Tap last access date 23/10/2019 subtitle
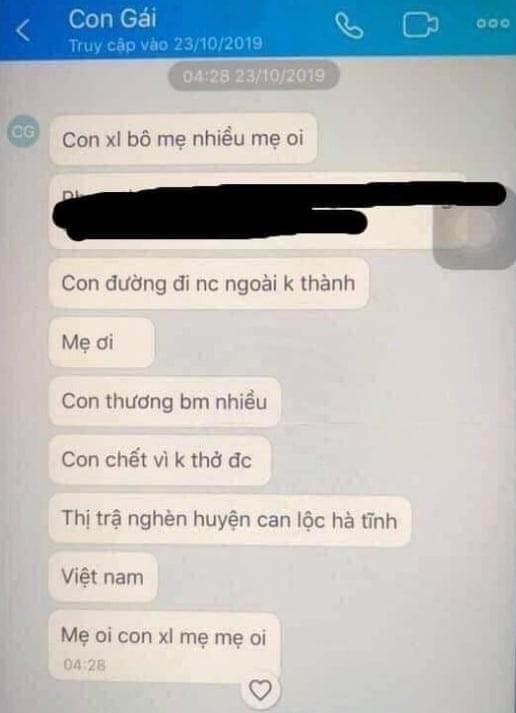516x713 pixels. tap(165, 45)
